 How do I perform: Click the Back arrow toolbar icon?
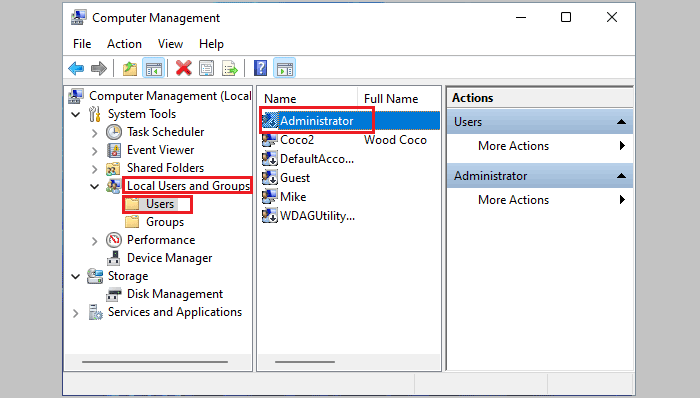(76, 68)
